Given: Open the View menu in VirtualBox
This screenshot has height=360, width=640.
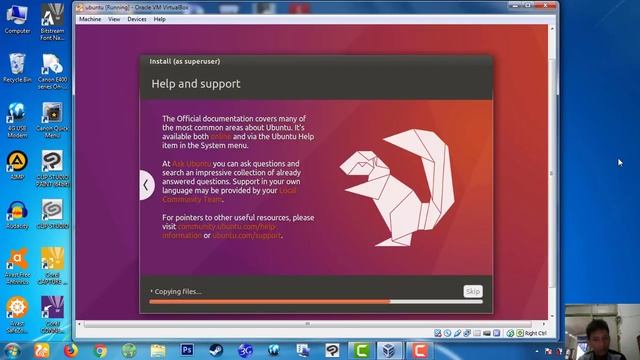Looking at the screenshot, I should (114, 19).
